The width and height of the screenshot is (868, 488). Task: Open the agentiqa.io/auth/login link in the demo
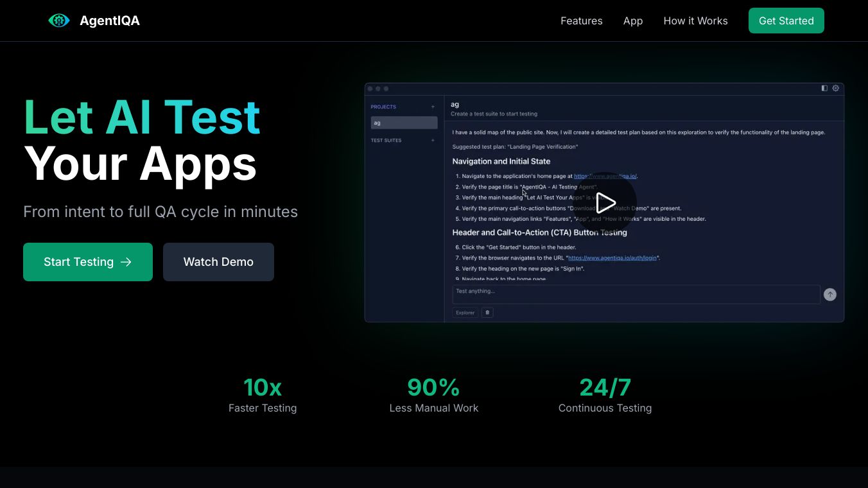[x=612, y=258]
